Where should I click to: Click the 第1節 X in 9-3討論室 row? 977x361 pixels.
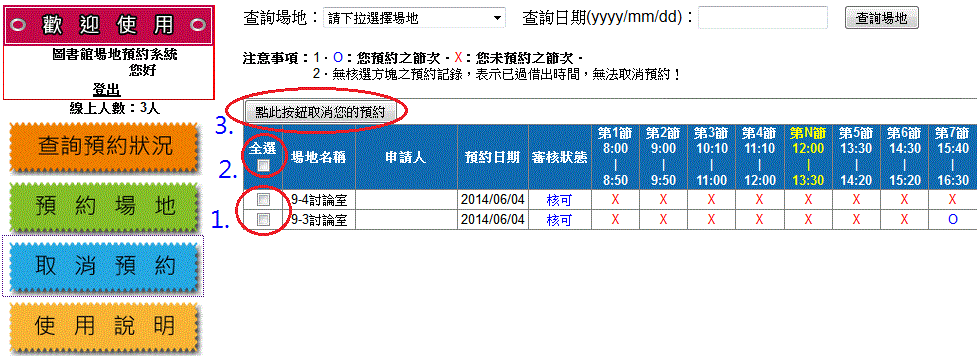coord(615,219)
